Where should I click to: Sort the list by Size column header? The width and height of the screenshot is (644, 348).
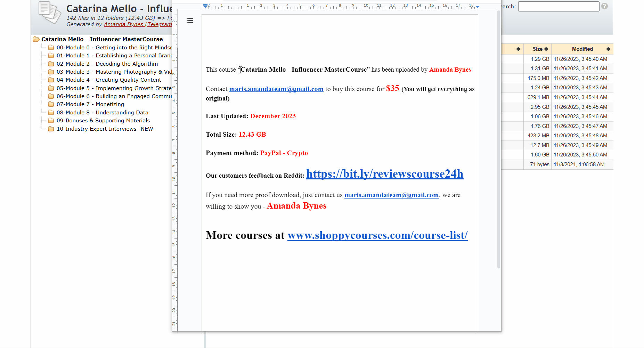click(537, 49)
